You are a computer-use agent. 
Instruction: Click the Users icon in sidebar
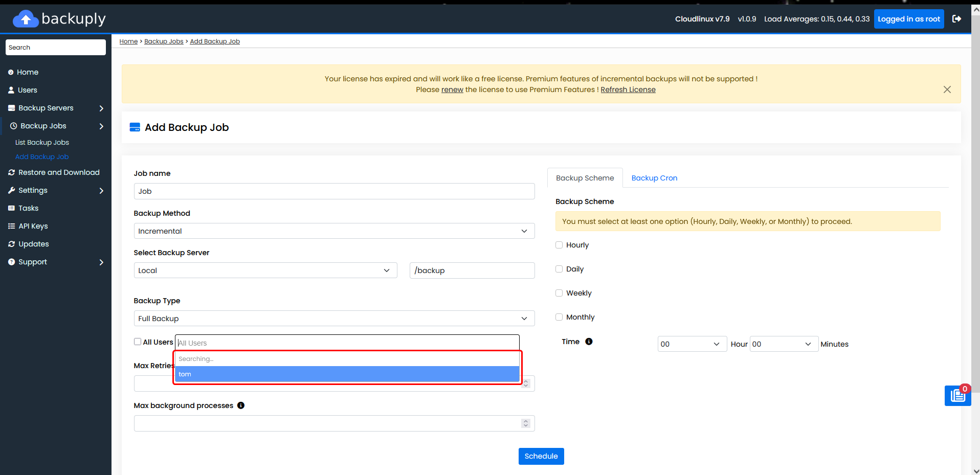pyautogui.click(x=11, y=90)
